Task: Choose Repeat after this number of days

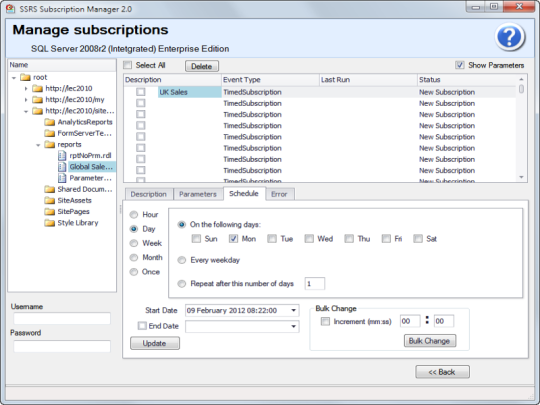Action: point(181,284)
